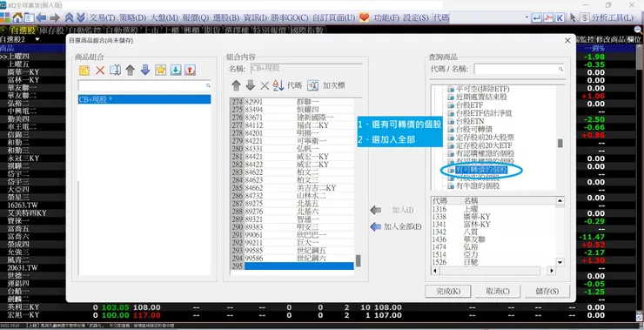Click the double down chevron toolbar icon
The image size is (644, 330).
(x=81, y=17)
